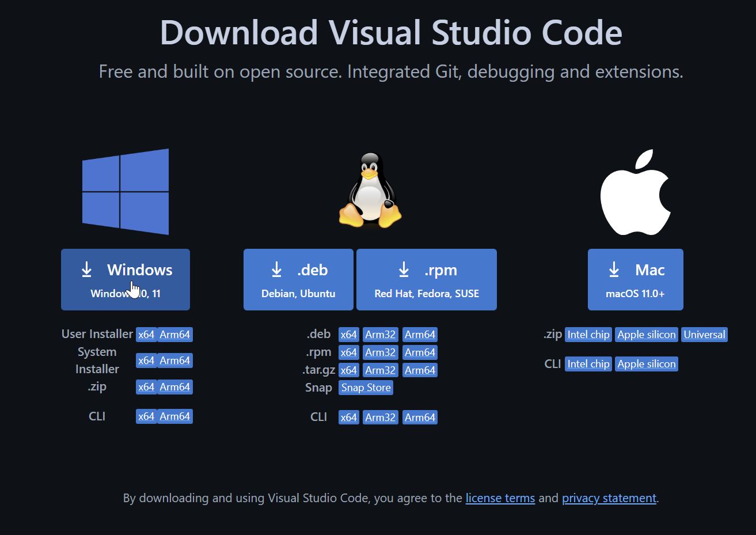
Task: Open the privacy statement link
Action: [x=609, y=498]
